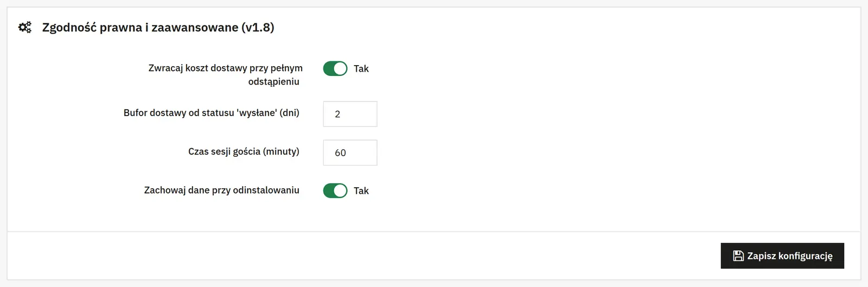Select the value 2 in the delivery buffer field
Viewport: 868px width, 287px height.
pos(337,114)
